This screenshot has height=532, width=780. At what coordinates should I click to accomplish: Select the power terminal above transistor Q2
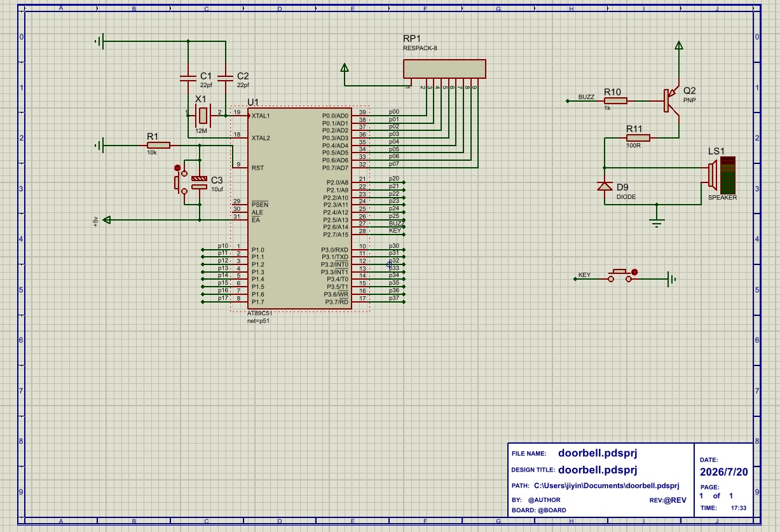[679, 45]
